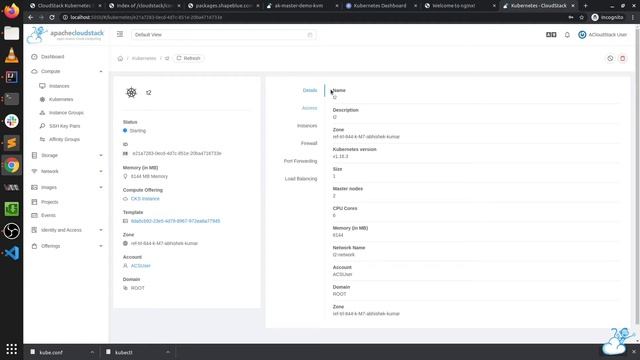Select the Firewall tab
640x360 pixels.
(x=309, y=143)
